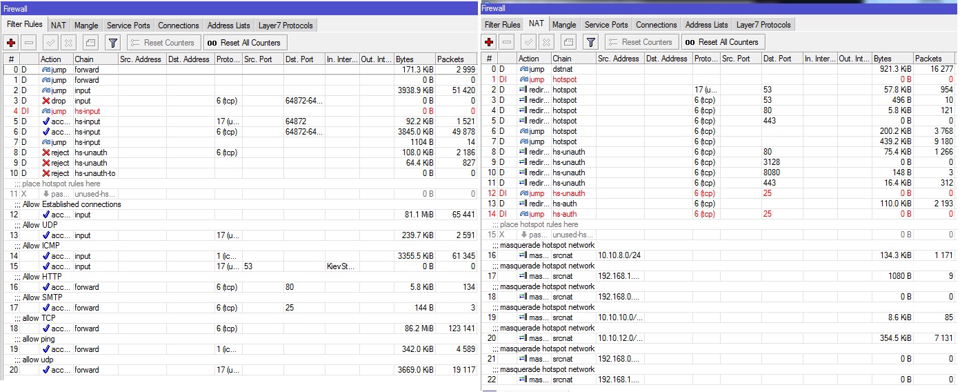The image size is (980, 392).
Task: Click the jump icon on filter rule 0
Action: click(46, 70)
